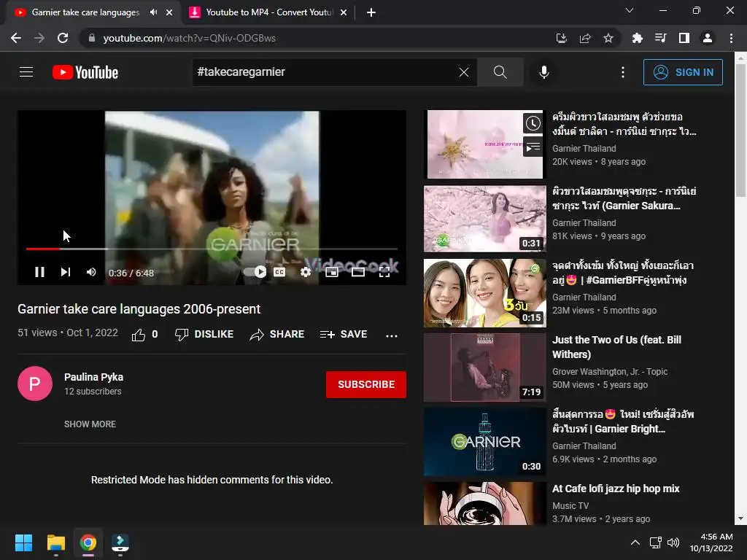This screenshot has height=560, width=747.
Task: Skip to the next video
Action: pyautogui.click(x=65, y=272)
